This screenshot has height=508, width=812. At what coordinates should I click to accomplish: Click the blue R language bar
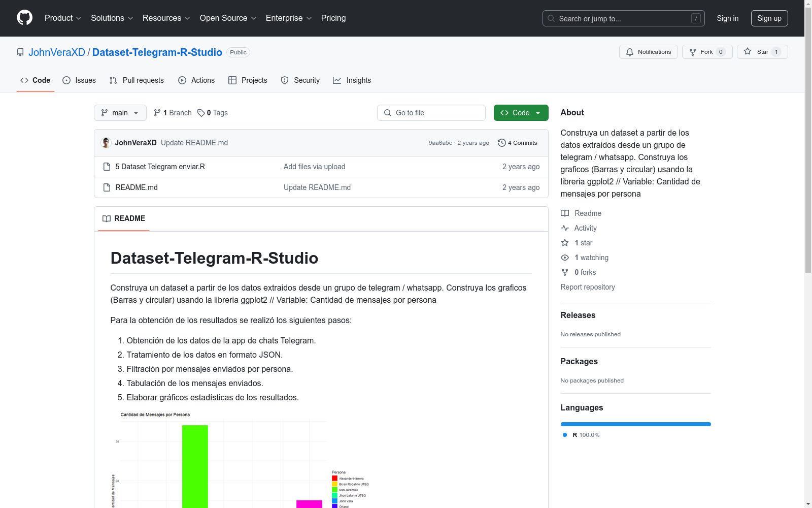(636, 424)
